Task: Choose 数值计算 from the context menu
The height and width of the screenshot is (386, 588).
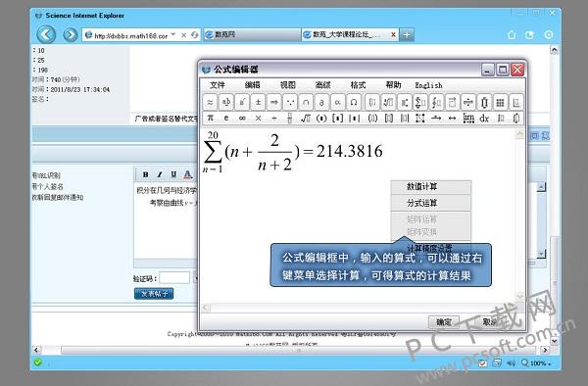Action: click(431, 186)
